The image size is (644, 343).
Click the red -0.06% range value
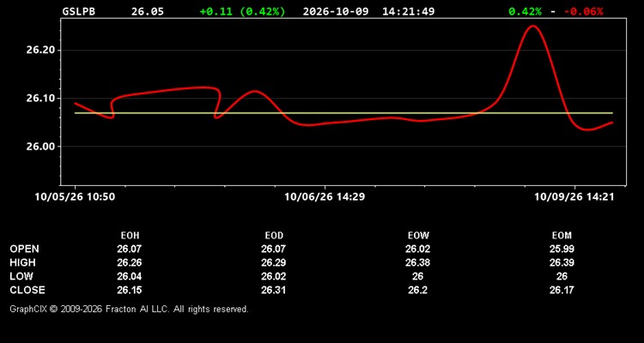click(584, 11)
